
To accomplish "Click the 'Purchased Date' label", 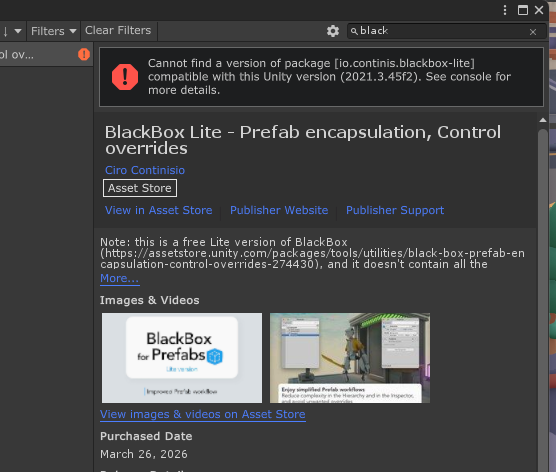I will (x=146, y=437).
